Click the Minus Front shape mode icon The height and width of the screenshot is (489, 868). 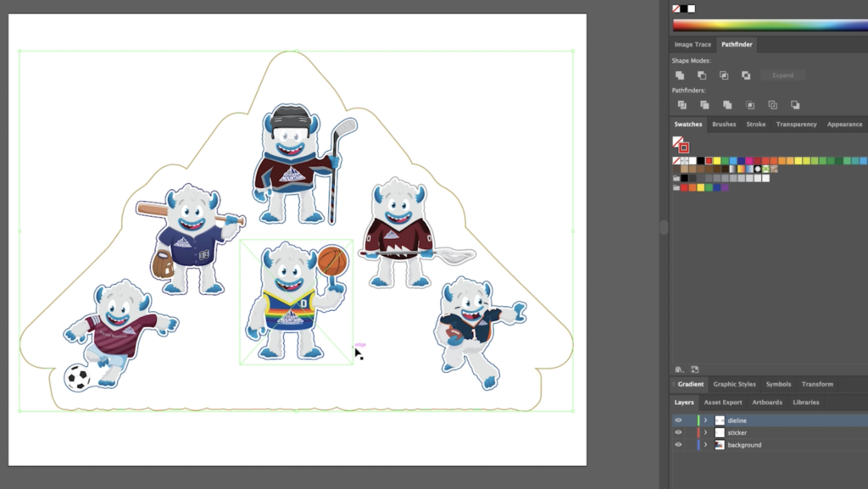pos(702,75)
